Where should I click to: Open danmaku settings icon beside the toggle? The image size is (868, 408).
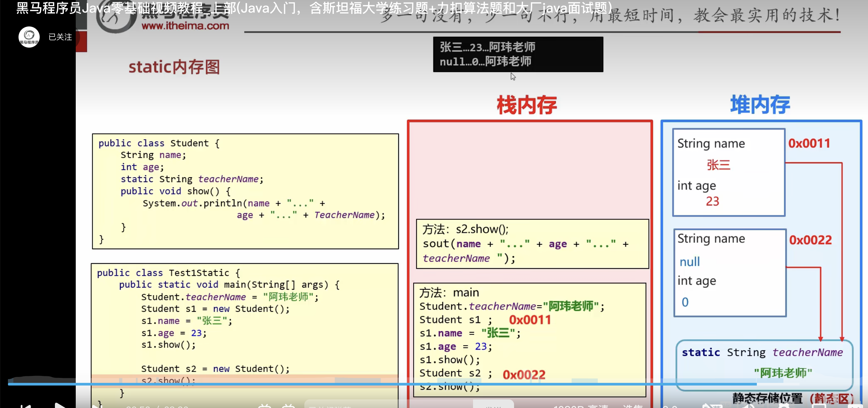tap(288, 406)
